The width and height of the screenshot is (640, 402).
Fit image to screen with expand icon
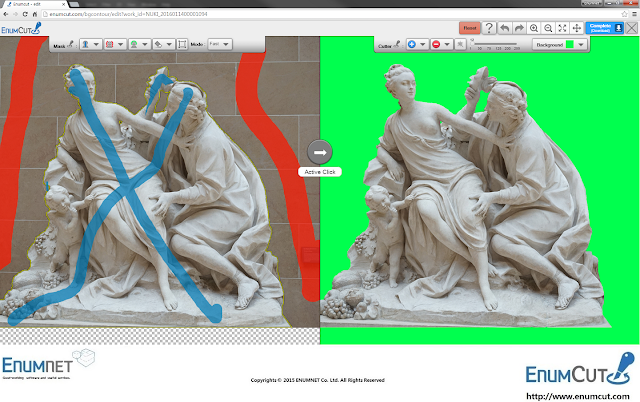pos(562,28)
